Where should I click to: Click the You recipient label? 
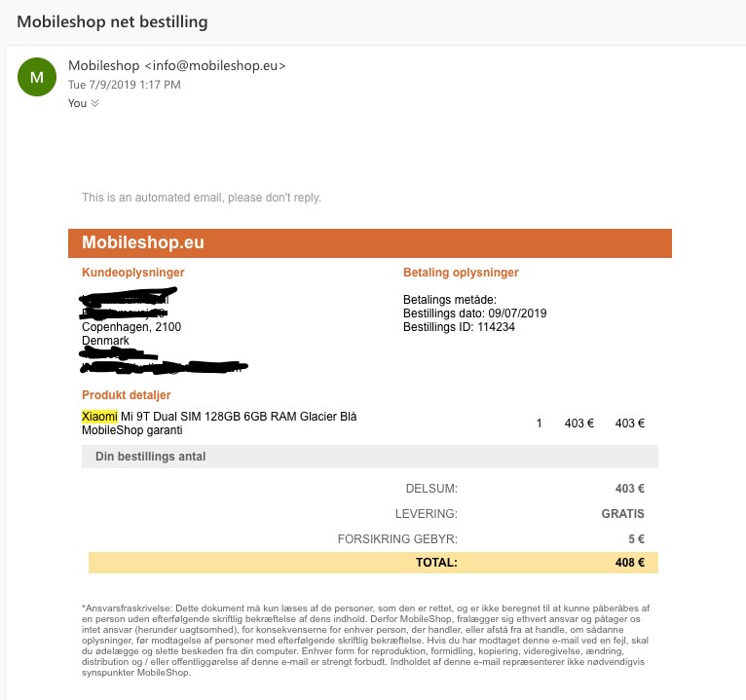coord(77,103)
